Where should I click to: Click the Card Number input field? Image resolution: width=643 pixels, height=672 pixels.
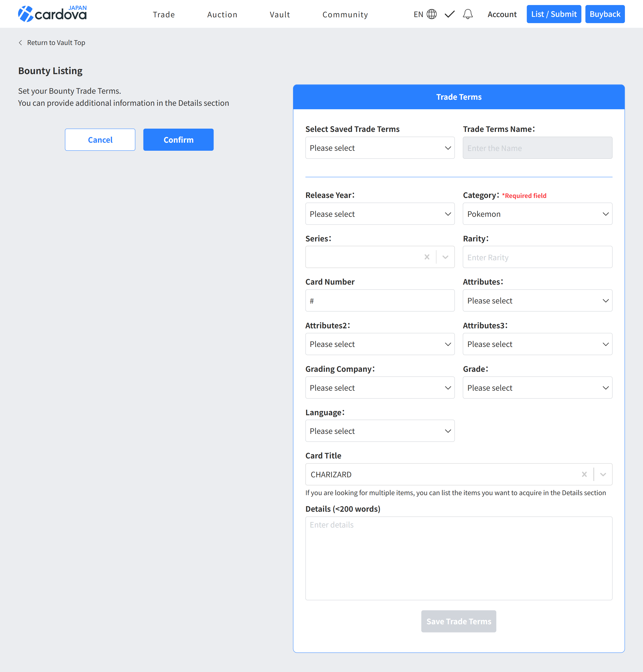(380, 301)
